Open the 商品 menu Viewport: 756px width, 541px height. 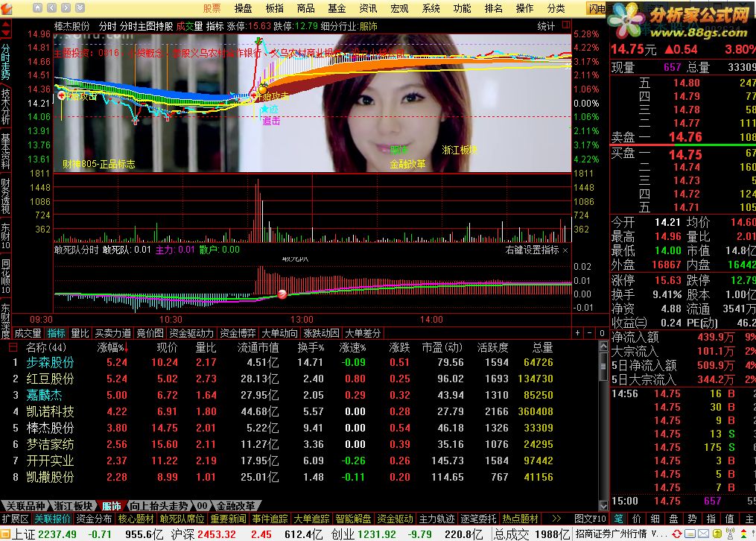[x=305, y=8]
